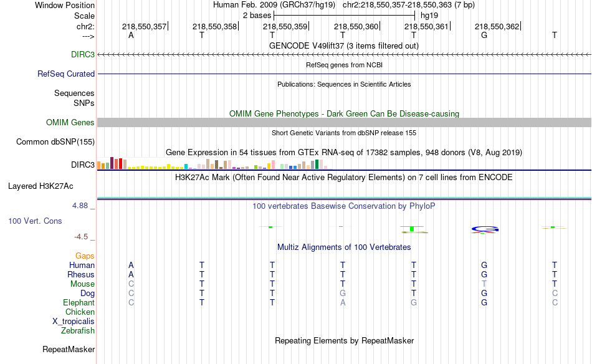
Task: Click the Window Position label
Action: coord(65,5)
